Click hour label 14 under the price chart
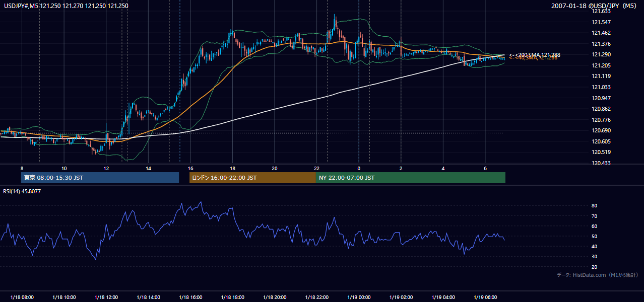 [148, 168]
